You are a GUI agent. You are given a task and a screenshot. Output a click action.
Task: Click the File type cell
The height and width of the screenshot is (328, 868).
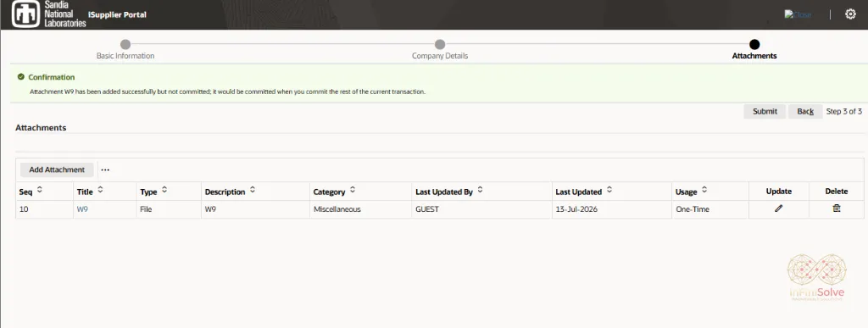click(x=169, y=209)
